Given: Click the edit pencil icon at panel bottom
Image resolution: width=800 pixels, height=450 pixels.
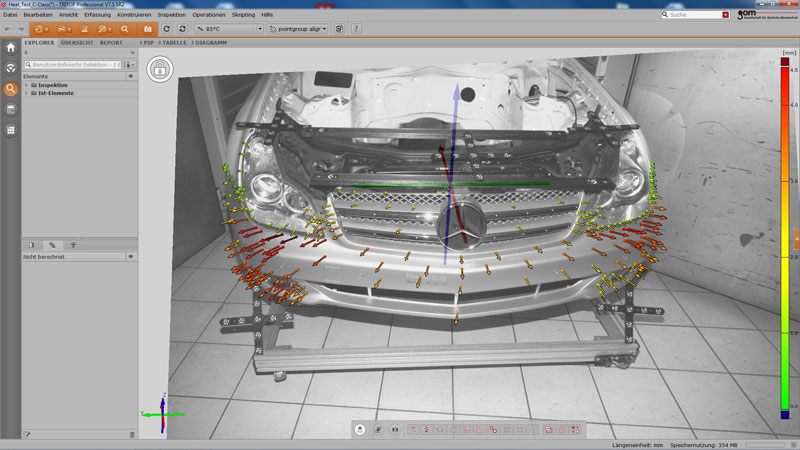Looking at the screenshot, I should pos(27,434).
